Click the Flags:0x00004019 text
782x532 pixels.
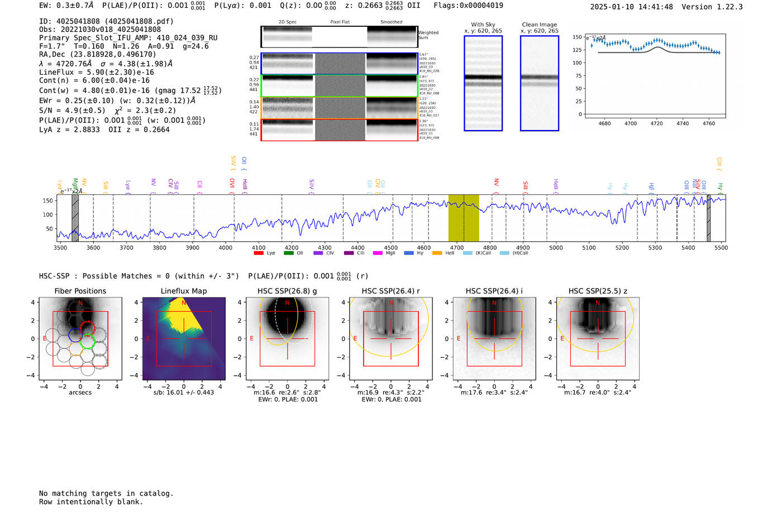(468, 6)
